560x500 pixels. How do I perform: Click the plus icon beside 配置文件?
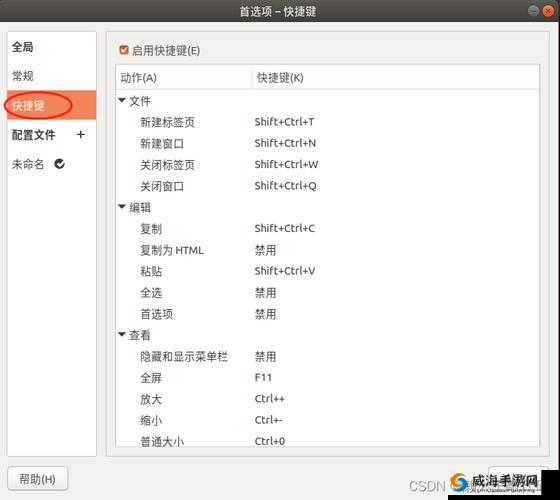(x=81, y=134)
